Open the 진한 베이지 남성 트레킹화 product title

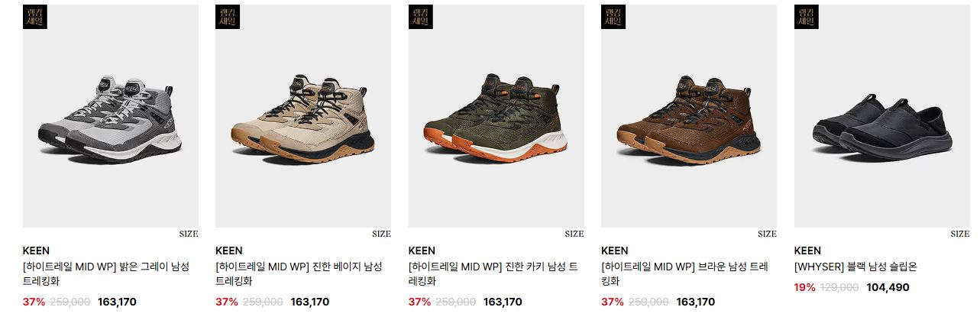point(299,273)
